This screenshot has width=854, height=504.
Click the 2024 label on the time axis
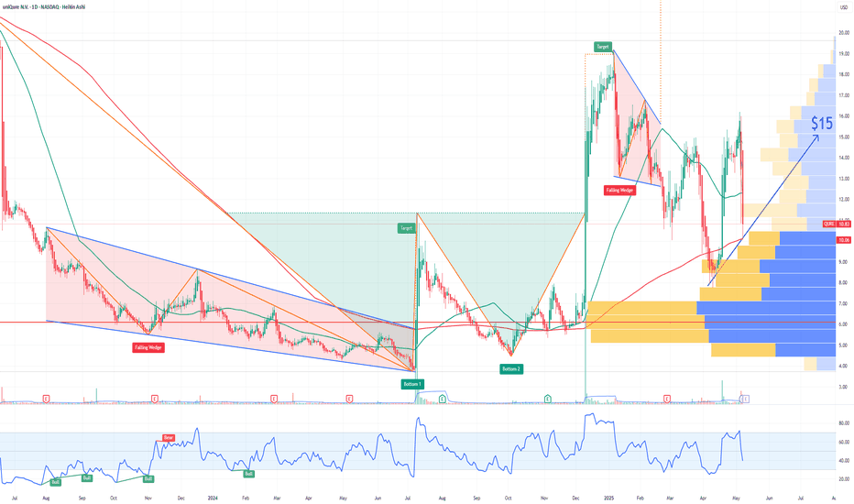(213, 498)
